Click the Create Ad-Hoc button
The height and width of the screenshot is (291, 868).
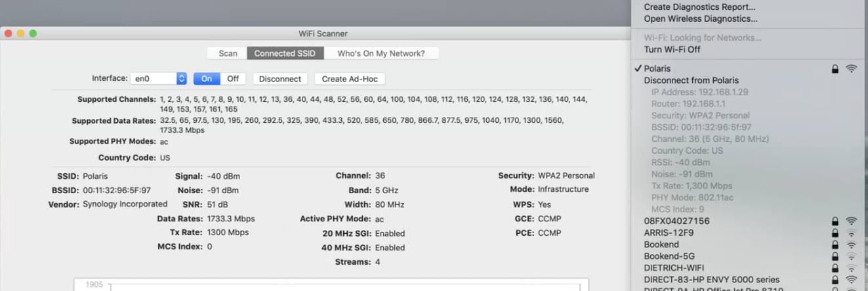[350, 79]
